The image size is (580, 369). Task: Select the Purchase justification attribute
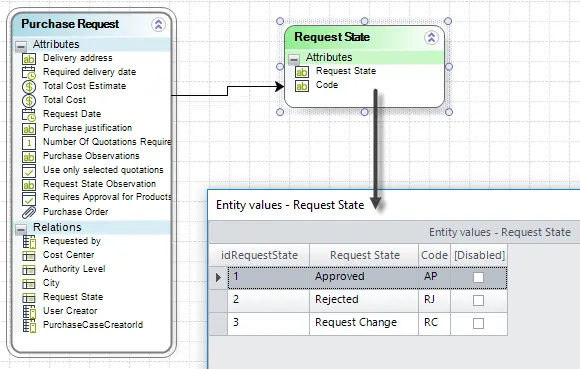point(88,128)
